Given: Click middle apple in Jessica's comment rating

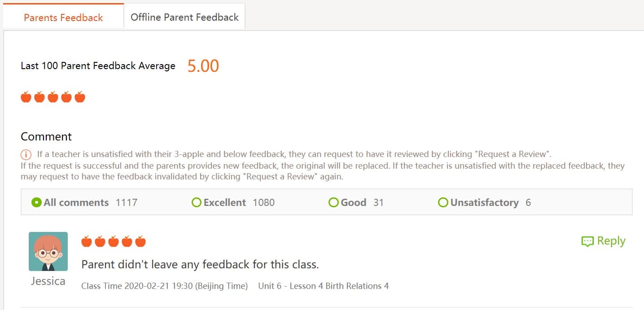Looking at the screenshot, I should (x=114, y=242).
